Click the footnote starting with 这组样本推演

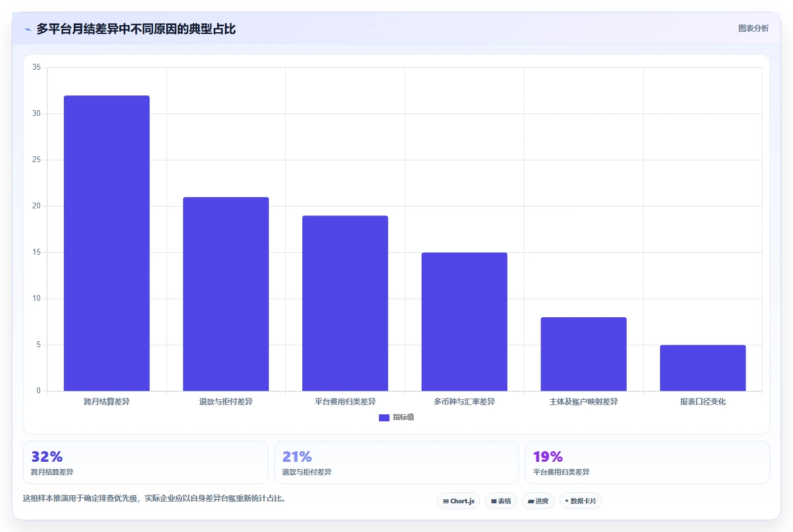pyautogui.click(x=154, y=499)
